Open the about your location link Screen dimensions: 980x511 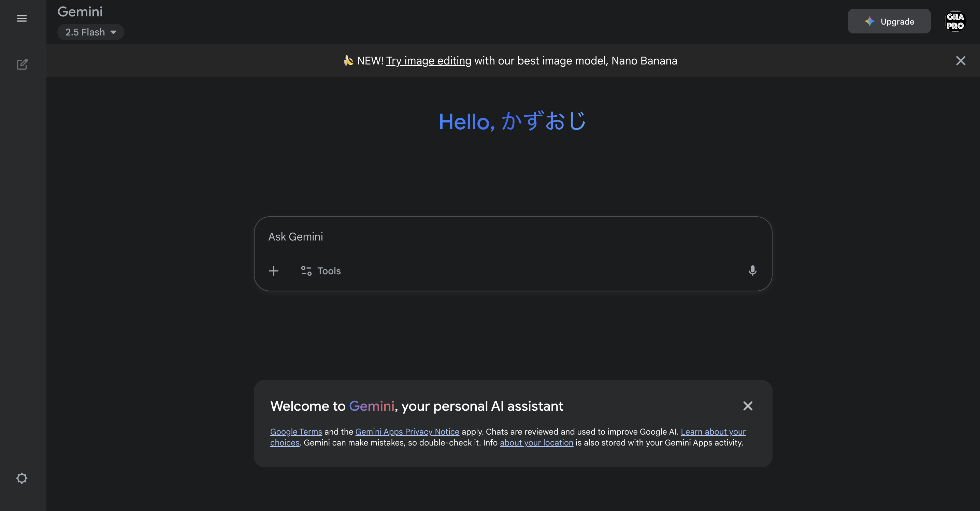[x=536, y=443]
